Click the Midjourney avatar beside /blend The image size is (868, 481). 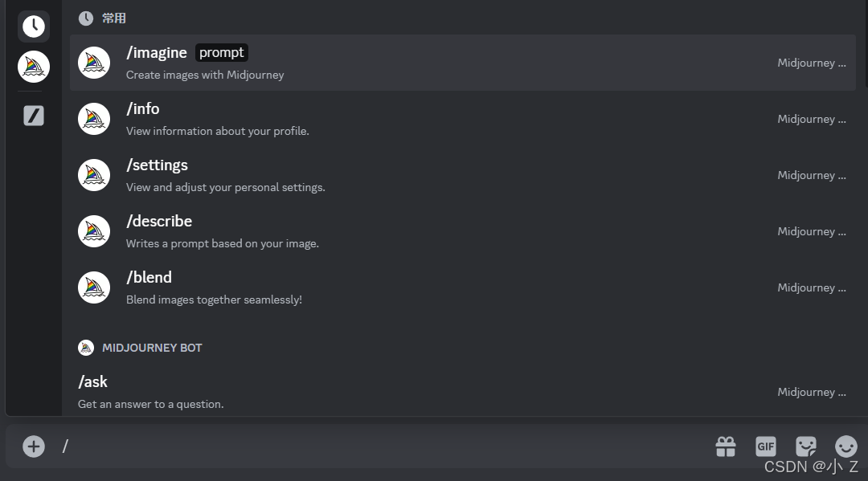click(x=94, y=287)
